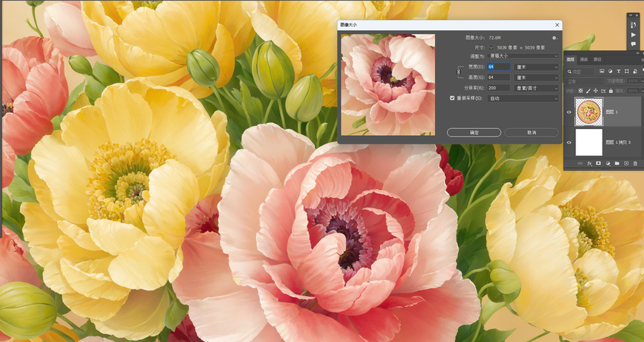Click the 宽度 input field
Image resolution: width=644 pixels, height=342 pixels.
click(x=499, y=67)
